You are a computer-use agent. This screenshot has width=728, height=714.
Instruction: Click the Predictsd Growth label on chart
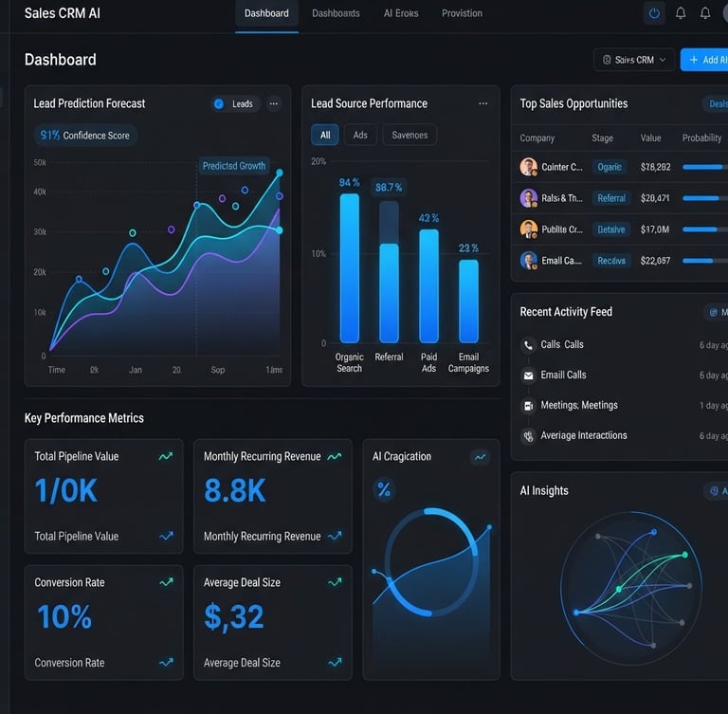click(x=234, y=166)
